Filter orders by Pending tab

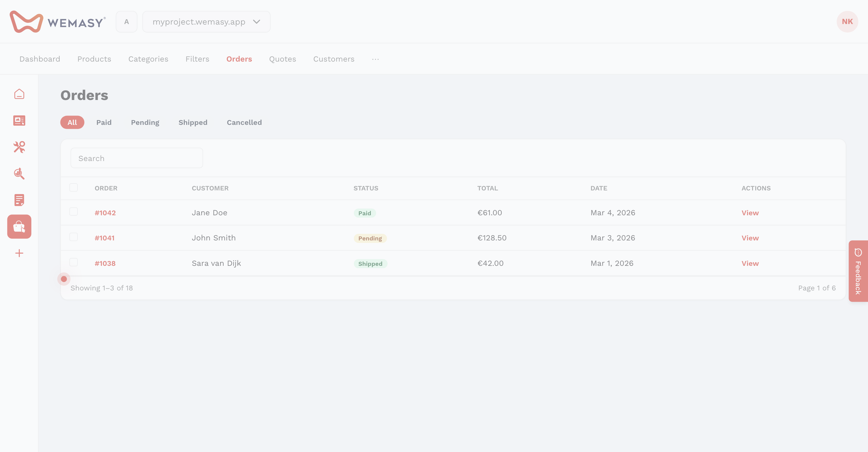click(145, 123)
